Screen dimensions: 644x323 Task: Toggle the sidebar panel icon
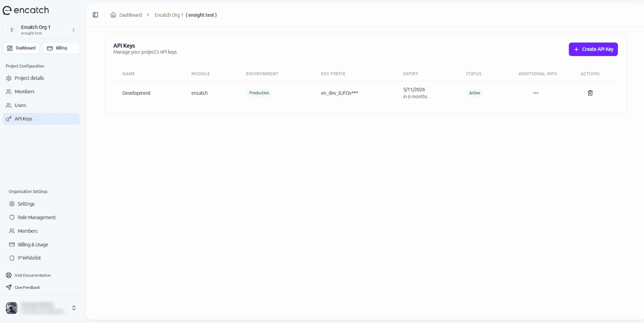96,15
